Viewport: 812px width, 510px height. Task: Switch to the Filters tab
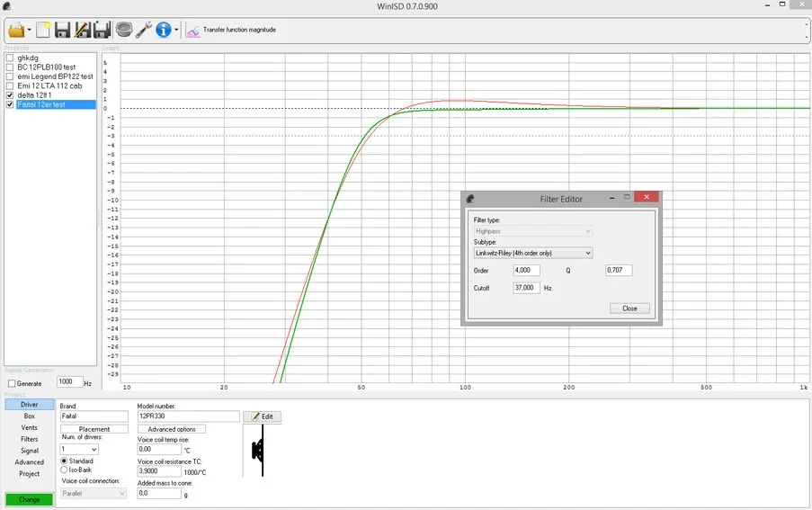point(30,439)
